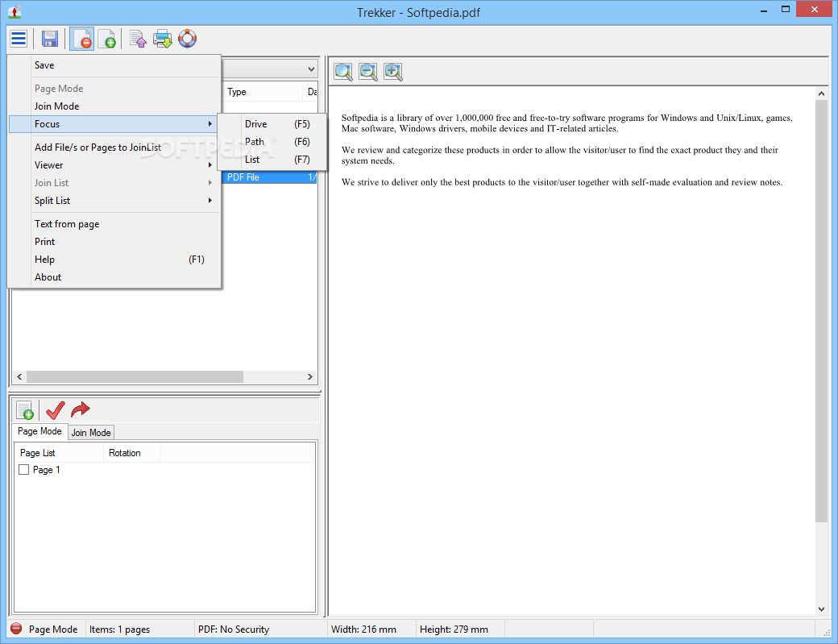The height and width of the screenshot is (644, 838).
Task: Click the file list scroll left arrow
Action: [x=20, y=376]
